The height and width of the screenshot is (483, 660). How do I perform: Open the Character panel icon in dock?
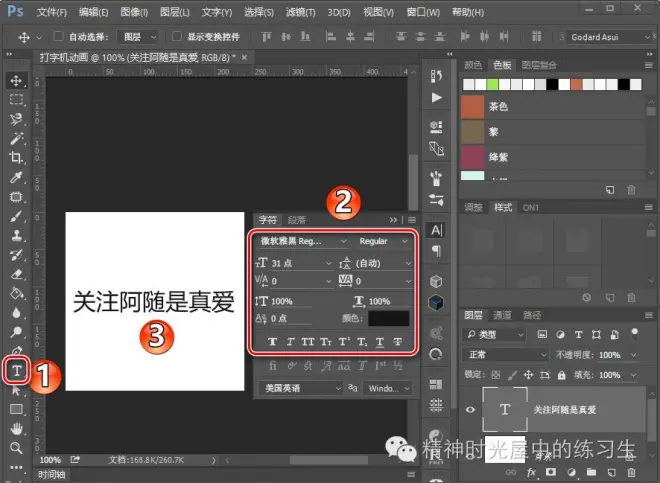coord(436,230)
